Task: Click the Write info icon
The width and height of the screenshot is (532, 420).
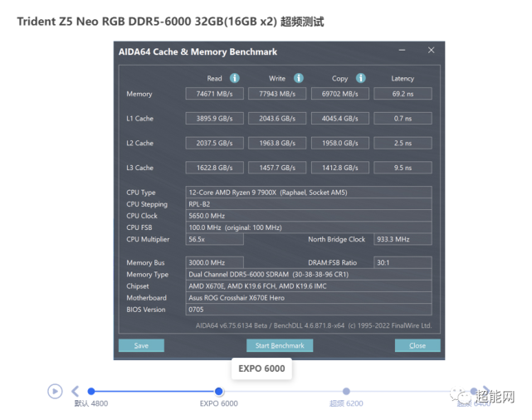Action: (x=299, y=78)
